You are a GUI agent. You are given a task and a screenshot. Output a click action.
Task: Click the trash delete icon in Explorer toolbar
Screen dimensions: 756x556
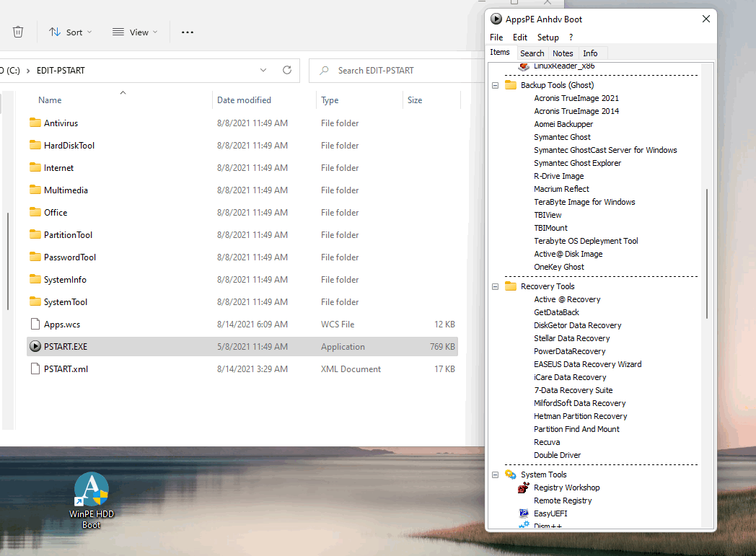click(18, 32)
